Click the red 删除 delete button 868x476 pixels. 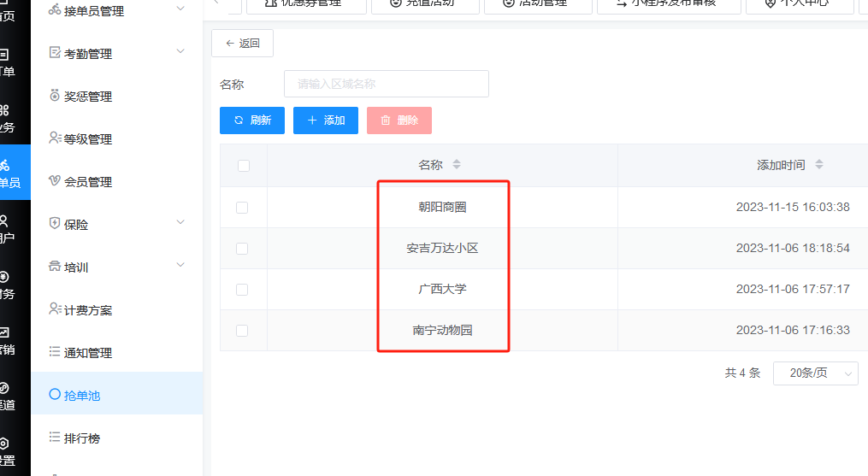click(x=399, y=120)
